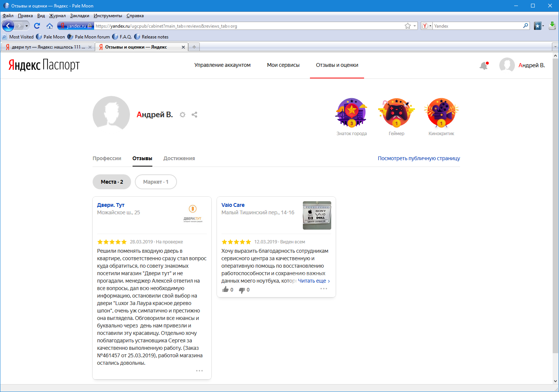Switch to 'двери тут — Яндекс' tab

click(x=48, y=47)
